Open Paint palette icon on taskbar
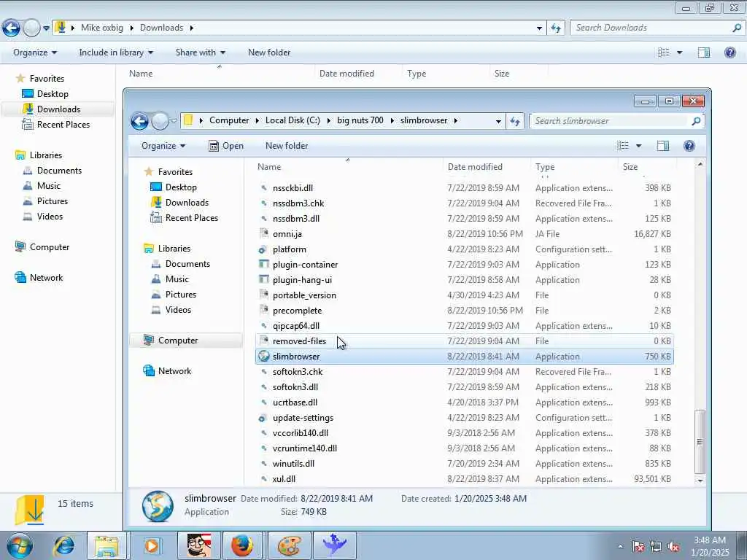Image resolution: width=747 pixels, height=560 pixels. [x=289, y=545]
